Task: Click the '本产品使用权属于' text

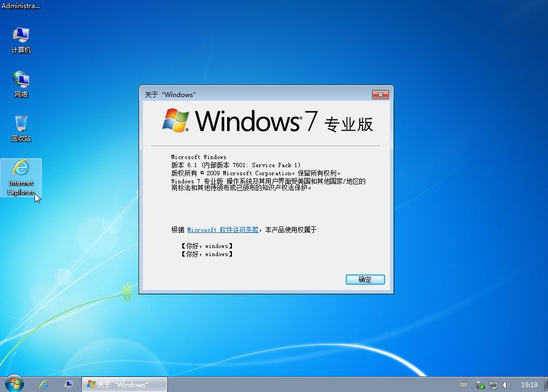Action: [x=291, y=230]
